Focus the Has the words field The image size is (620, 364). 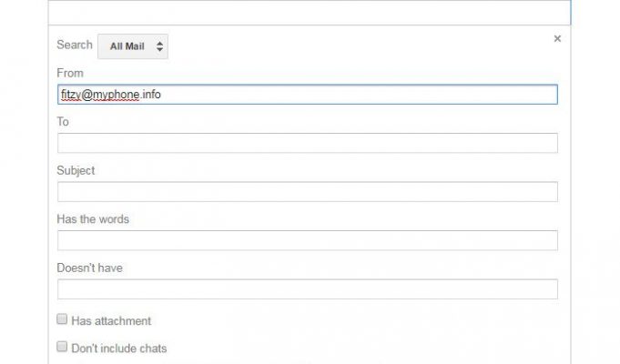[307, 240]
